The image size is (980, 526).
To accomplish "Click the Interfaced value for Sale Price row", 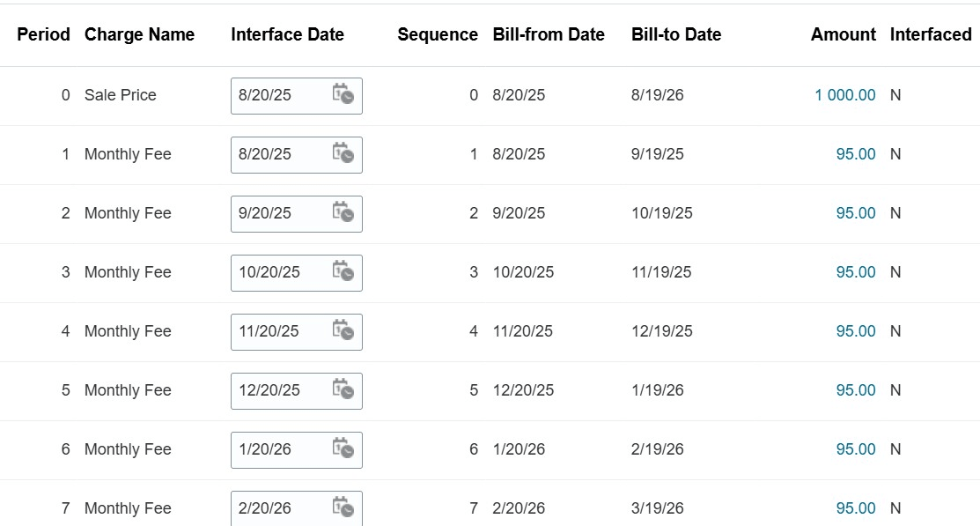I will click(x=895, y=95).
